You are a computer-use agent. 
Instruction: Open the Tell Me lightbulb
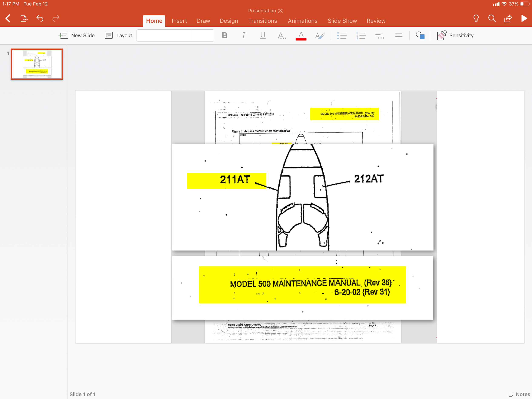coord(476,18)
